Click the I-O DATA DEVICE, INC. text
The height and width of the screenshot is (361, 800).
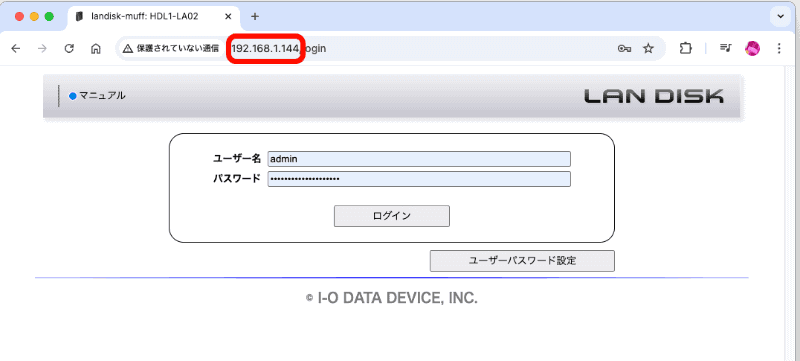pyautogui.click(x=397, y=298)
